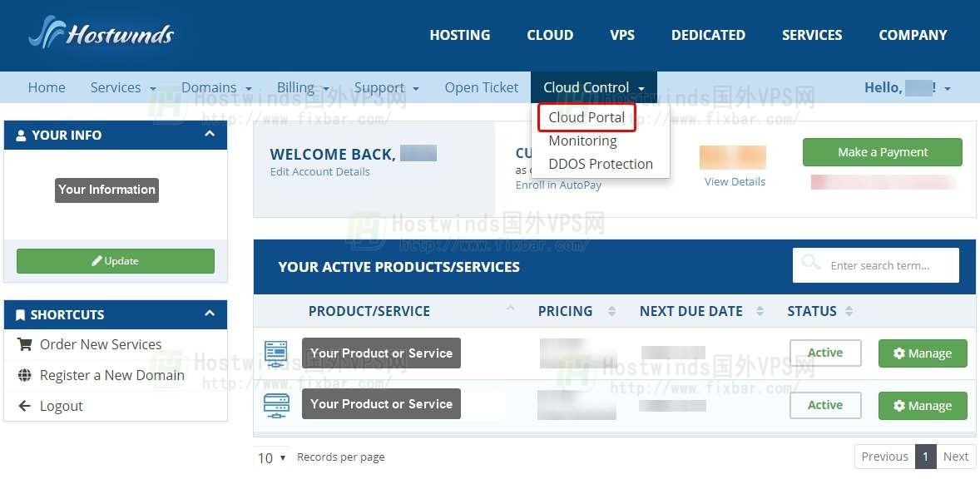The width and height of the screenshot is (980, 484).
Task: Click the back-arrow icon beside Logout
Action: pos(24,406)
